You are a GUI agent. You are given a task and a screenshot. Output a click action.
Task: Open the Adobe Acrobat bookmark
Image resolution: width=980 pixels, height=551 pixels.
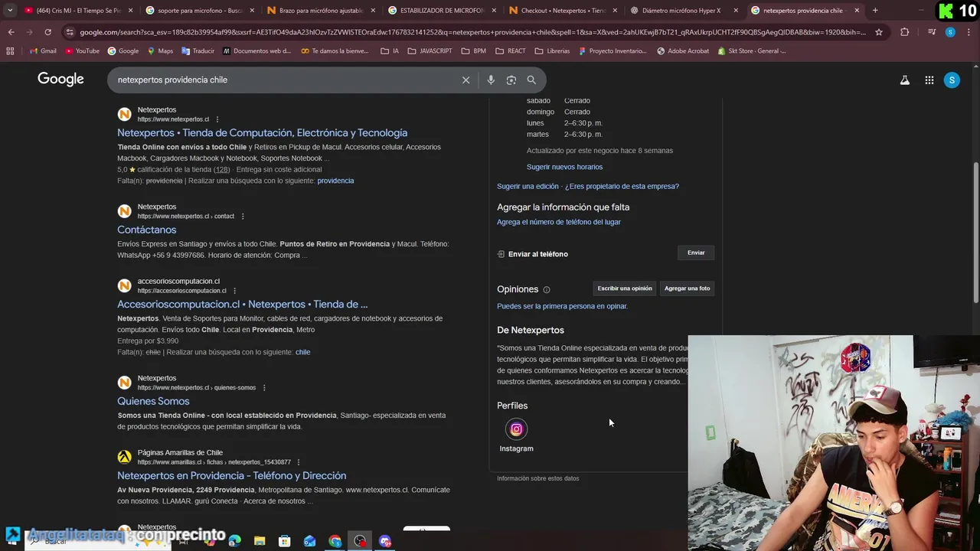682,51
